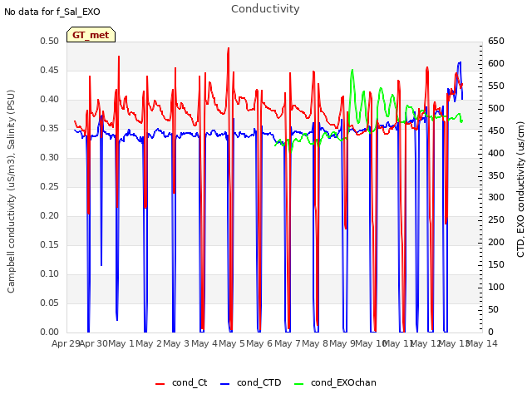Select the Conductivity chart title
Screen dimensions: 532x399
(x=265, y=9)
